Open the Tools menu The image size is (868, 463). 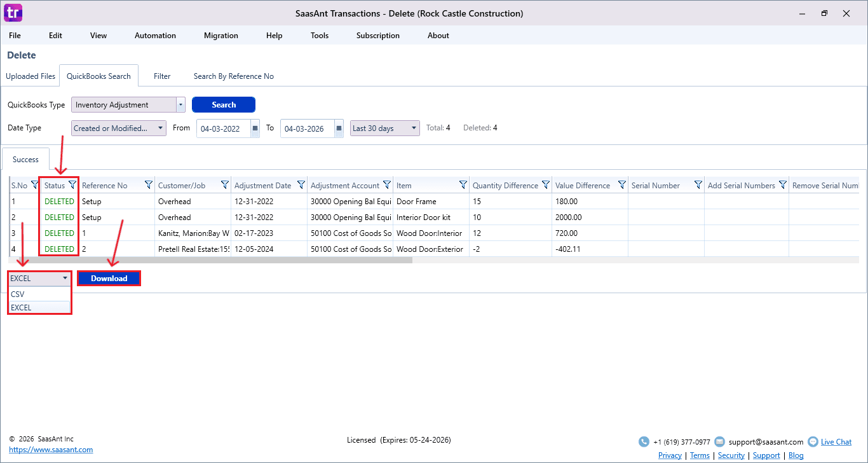click(320, 36)
